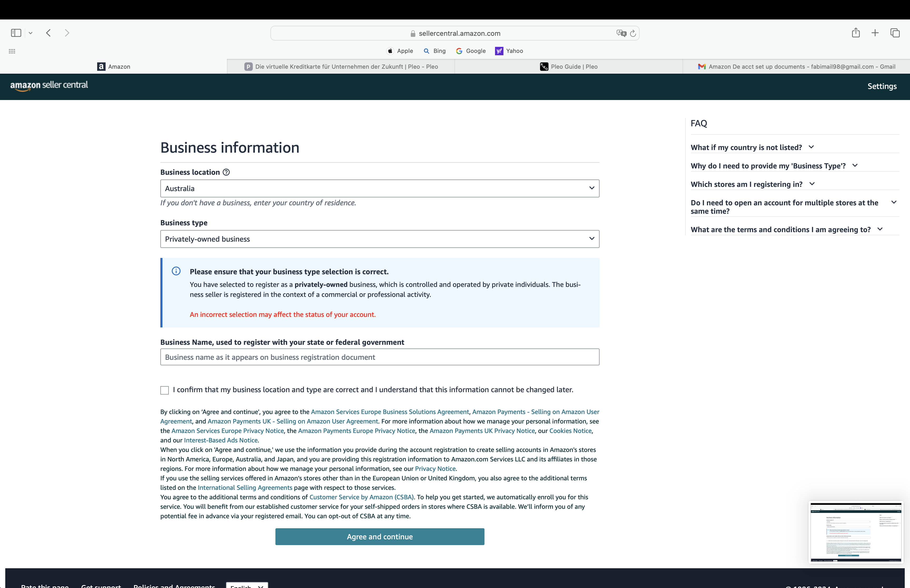Open the Interest-Based Ads Notice link
910x588 pixels.
click(221, 440)
